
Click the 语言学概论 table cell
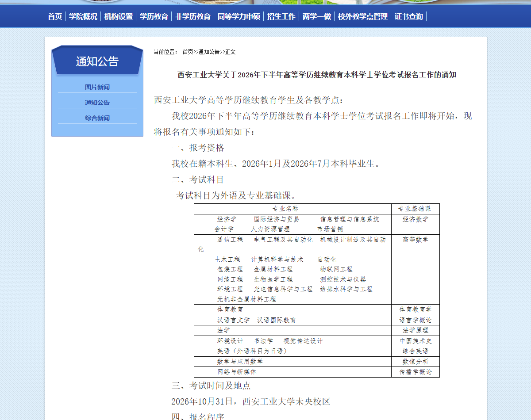point(415,320)
